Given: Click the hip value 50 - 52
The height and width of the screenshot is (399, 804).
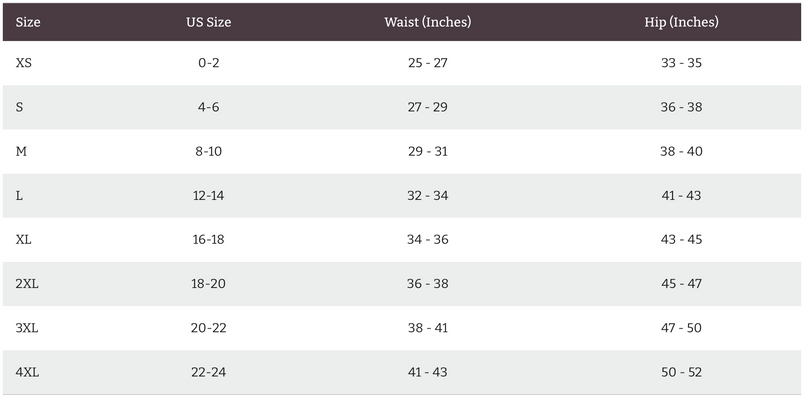Looking at the screenshot, I should click(x=681, y=372).
